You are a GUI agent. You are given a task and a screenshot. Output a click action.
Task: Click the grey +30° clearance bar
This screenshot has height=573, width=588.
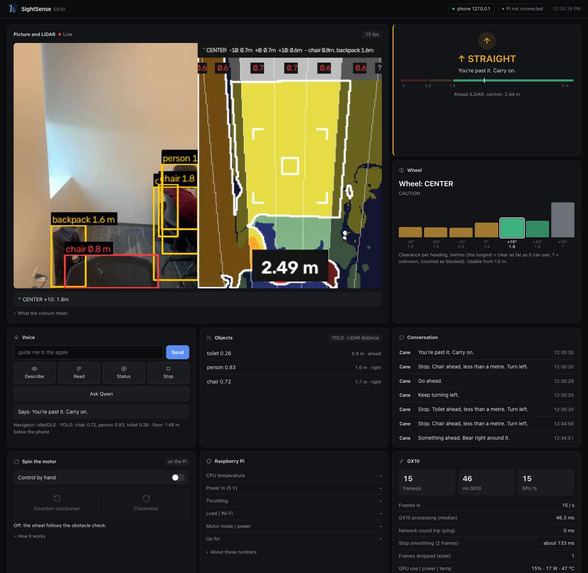[x=562, y=220]
